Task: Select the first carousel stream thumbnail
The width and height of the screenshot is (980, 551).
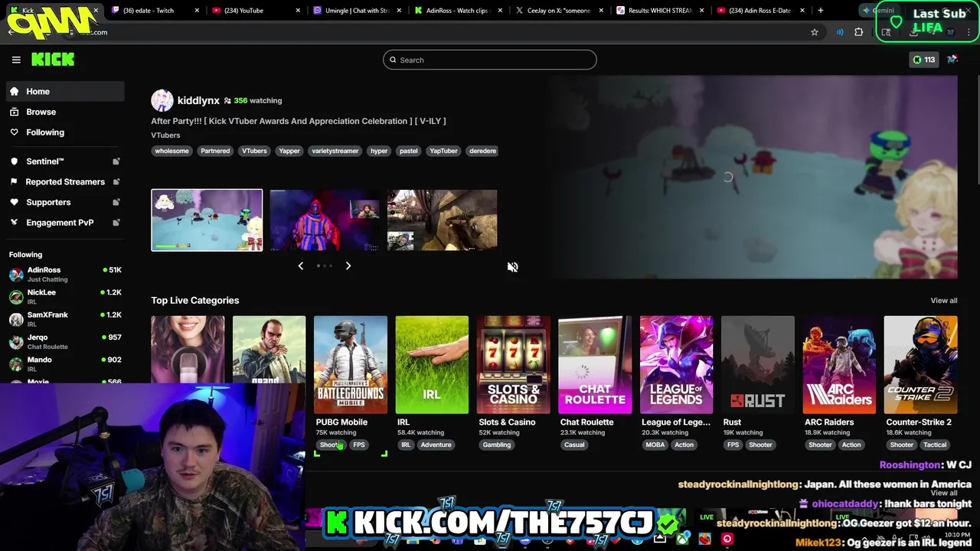Action: coord(207,220)
